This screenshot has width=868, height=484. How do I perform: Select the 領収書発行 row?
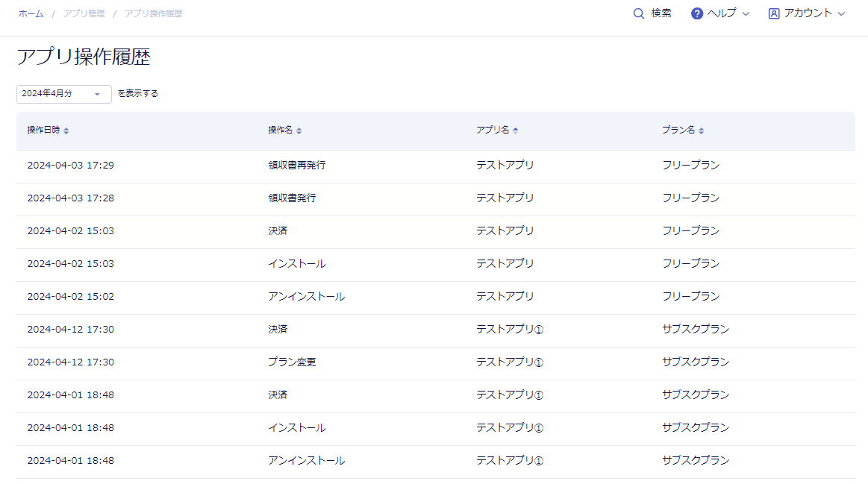[292, 198]
